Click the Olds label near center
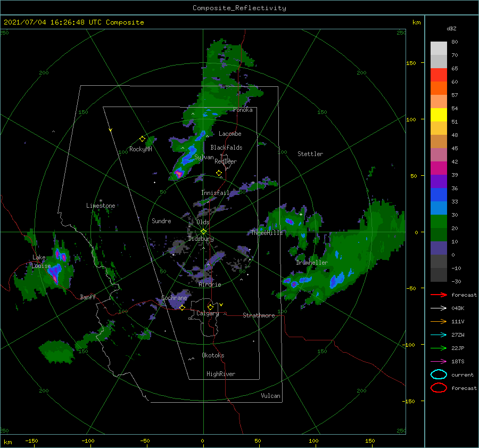The width and height of the screenshot is (479, 448). (x=203, y=222)
